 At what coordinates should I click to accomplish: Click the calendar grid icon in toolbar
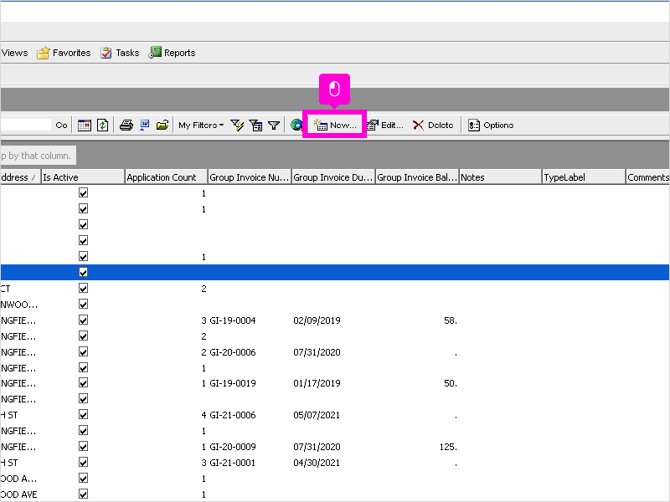point(85,125)
